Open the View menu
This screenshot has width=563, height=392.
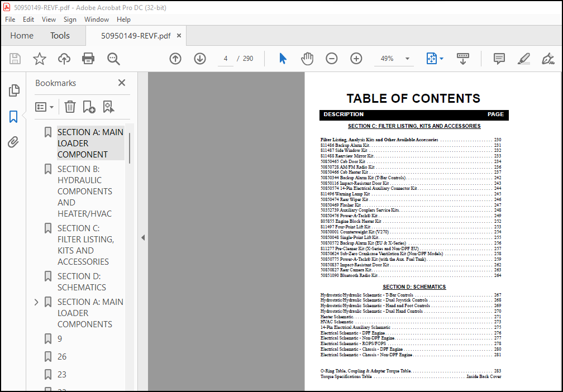click(49, 20)
